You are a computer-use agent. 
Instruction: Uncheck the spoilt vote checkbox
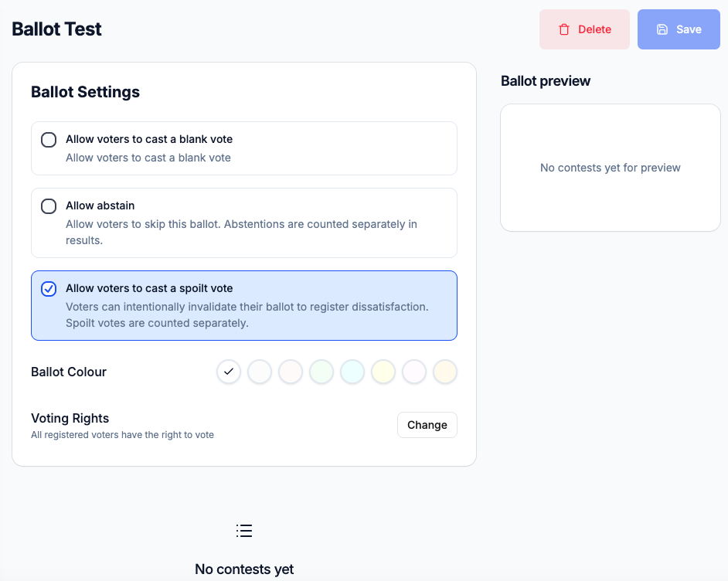[49, 289]
